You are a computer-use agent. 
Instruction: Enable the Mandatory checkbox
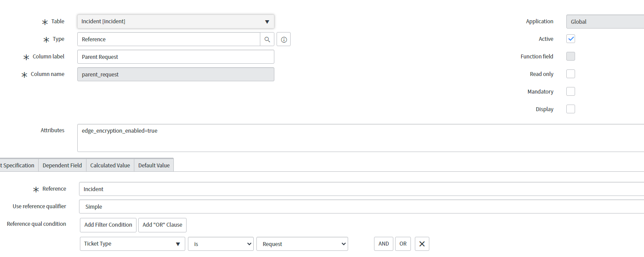(571, 91)
